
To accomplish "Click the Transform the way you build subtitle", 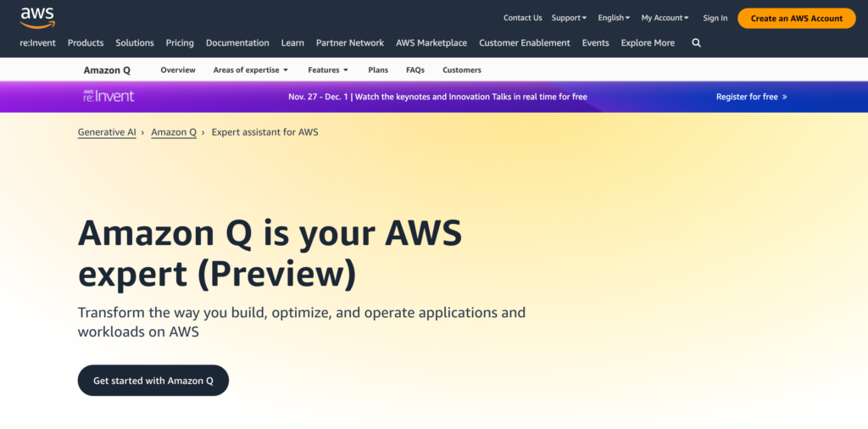I will point(301,322).
